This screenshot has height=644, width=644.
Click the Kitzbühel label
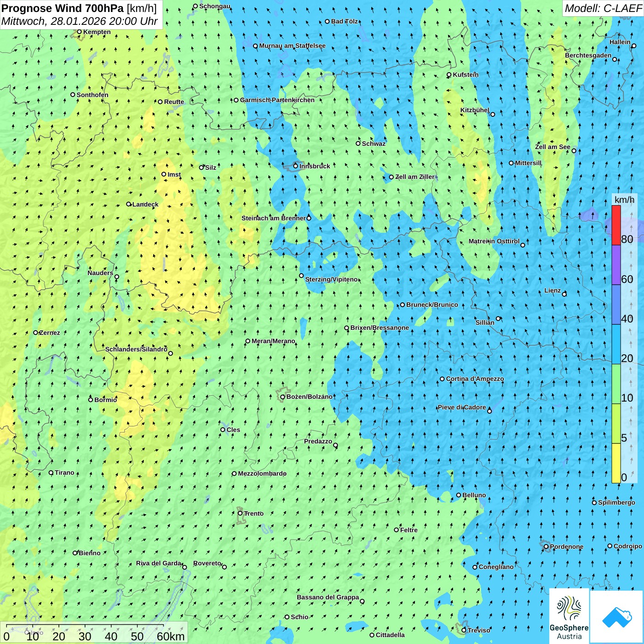point(475,110)
